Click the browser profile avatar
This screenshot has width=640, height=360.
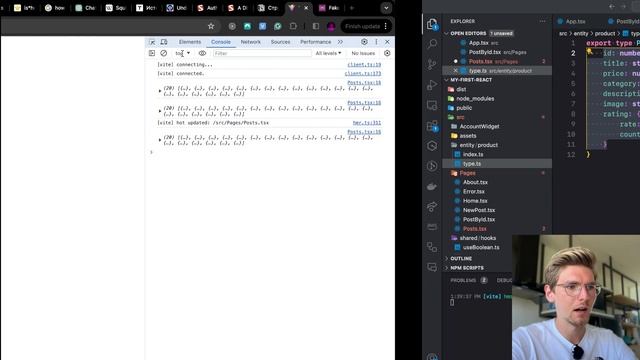331,26
